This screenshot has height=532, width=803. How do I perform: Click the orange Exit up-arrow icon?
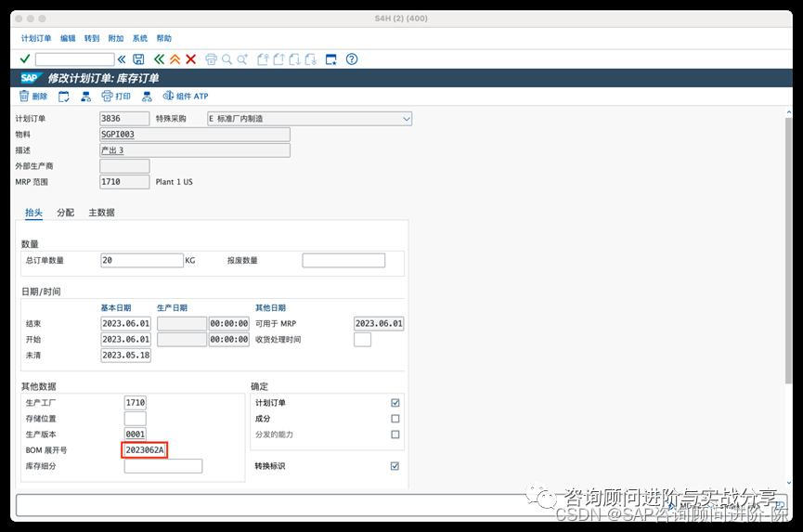click(x=175, y=59)
